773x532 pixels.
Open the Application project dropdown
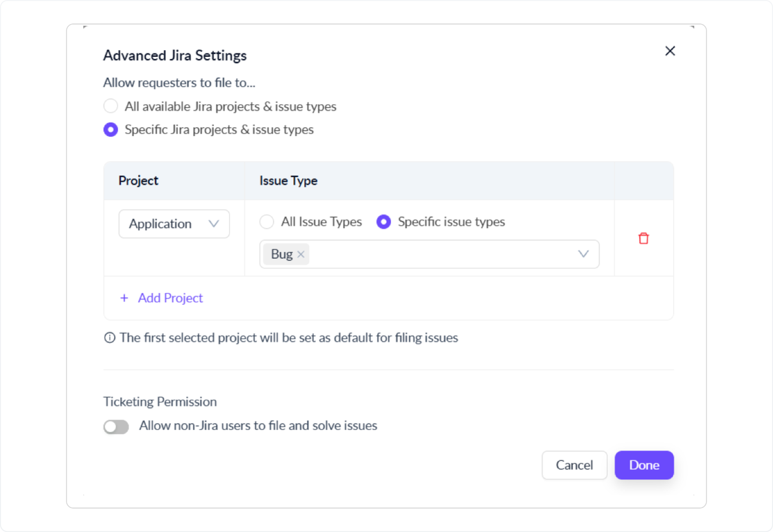point(174,224)
